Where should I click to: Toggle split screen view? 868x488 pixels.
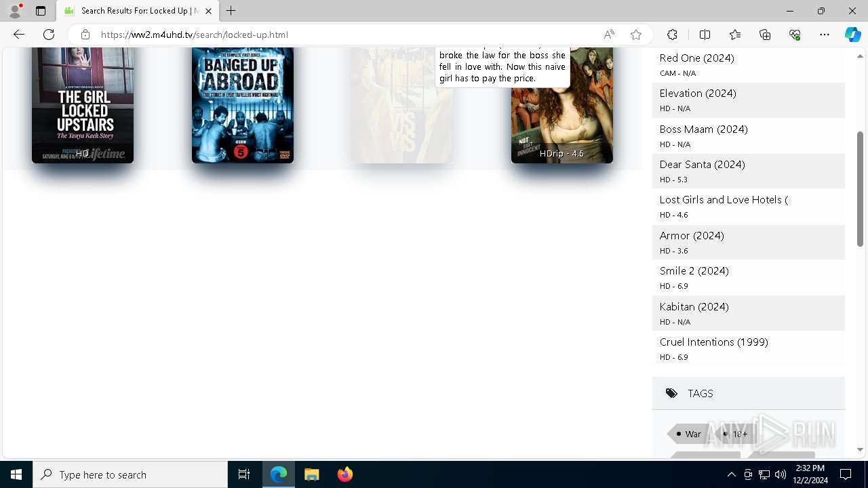(705, 35)
